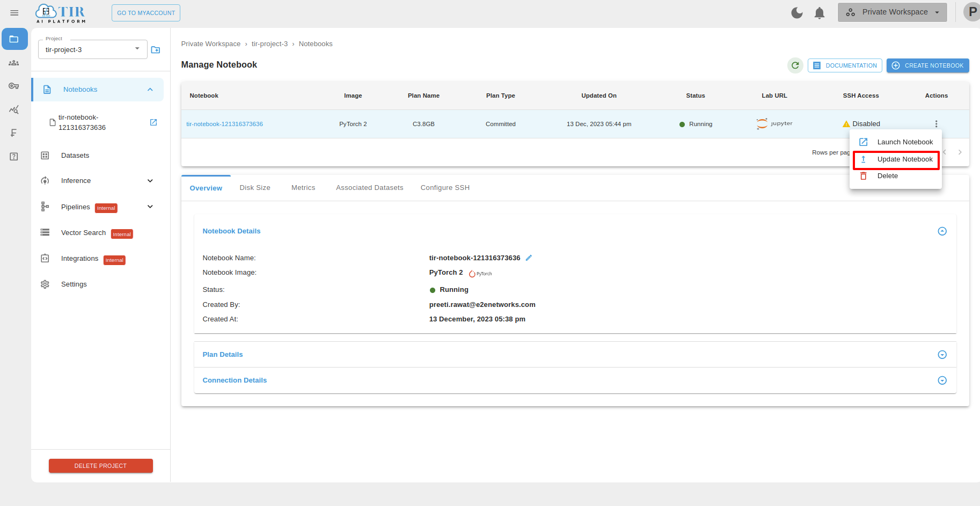Switch to Disk Size tab
Screen dimensions: 980x506
point(255,188)
